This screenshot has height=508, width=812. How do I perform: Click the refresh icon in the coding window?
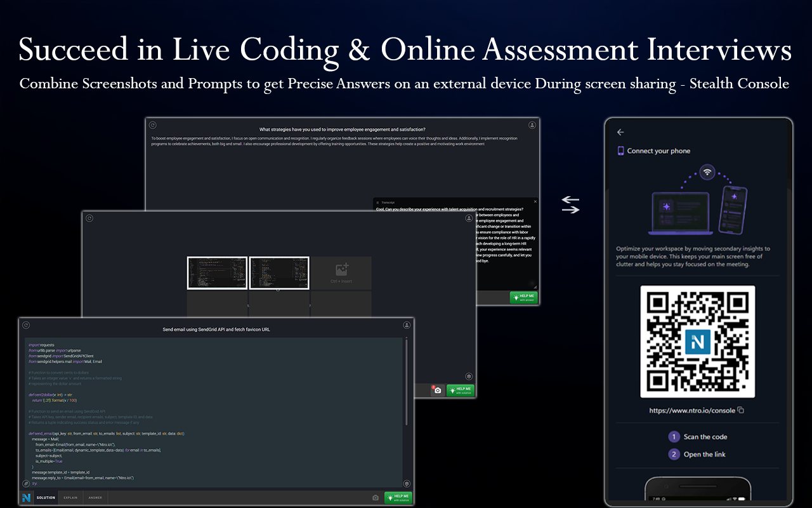coord(26,325)
